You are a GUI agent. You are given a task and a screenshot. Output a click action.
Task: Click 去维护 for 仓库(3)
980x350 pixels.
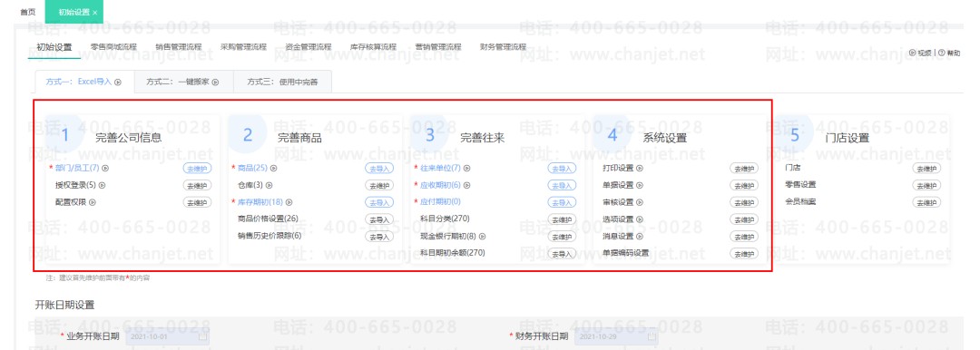[x=379, y=186]
